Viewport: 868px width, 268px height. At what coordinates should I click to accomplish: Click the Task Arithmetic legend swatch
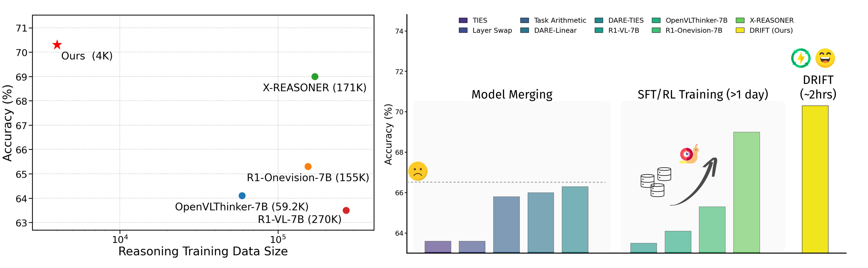pos(524,21)
